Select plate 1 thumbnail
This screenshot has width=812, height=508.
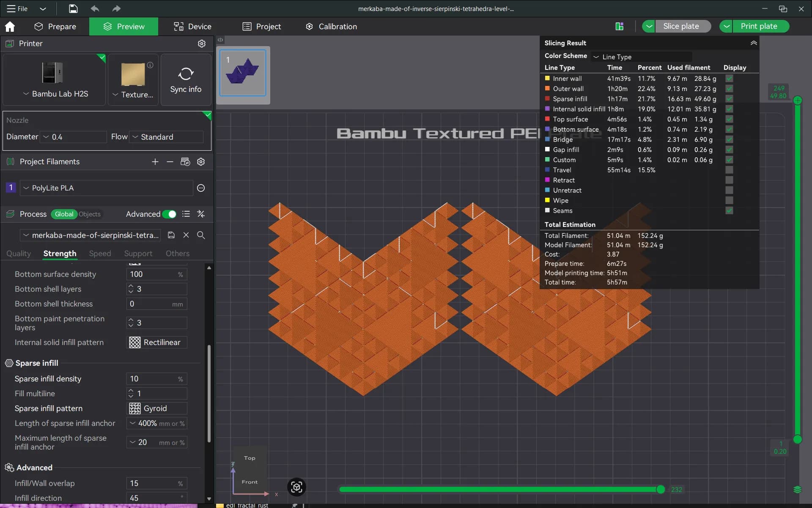tap(243, 73)
